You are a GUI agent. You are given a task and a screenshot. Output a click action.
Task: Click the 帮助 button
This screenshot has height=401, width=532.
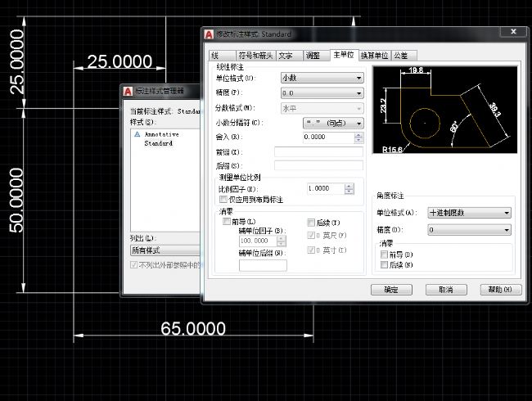500,290
